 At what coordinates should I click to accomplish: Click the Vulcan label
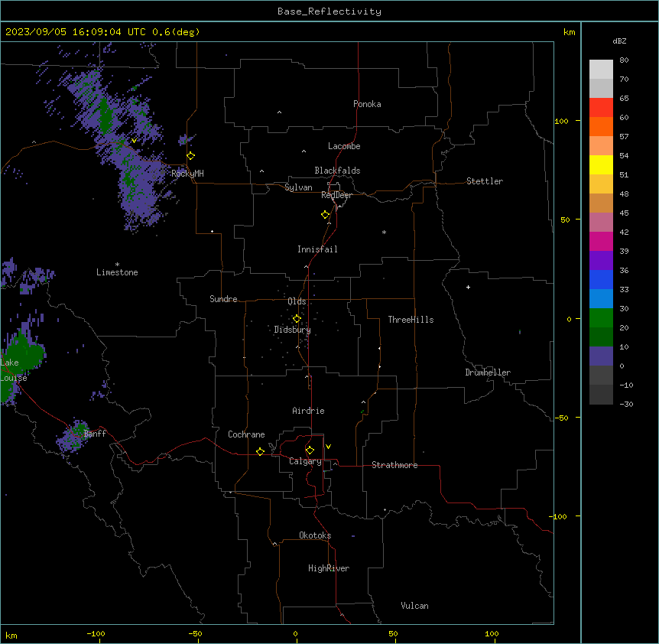tap(415, 606)
